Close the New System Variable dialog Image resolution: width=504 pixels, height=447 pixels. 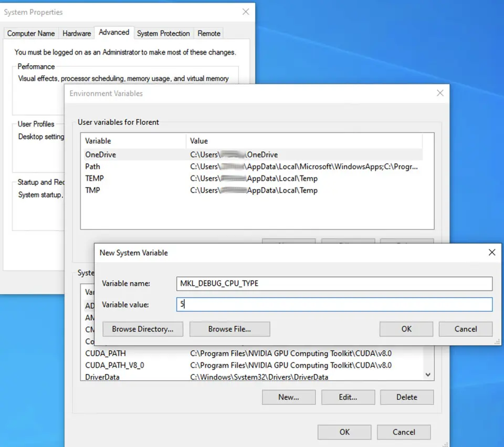(491, 253)
